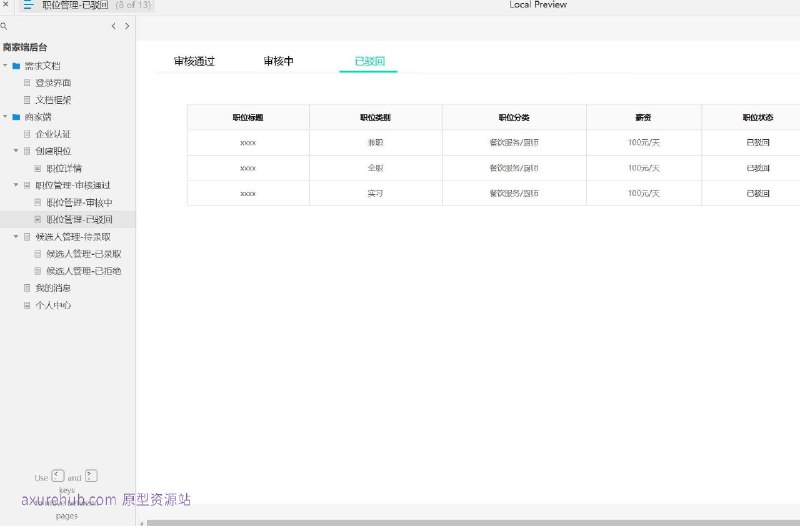Click the 需求文档 folder icon
The width and height of the screenshot is (800, 526).
16,66
